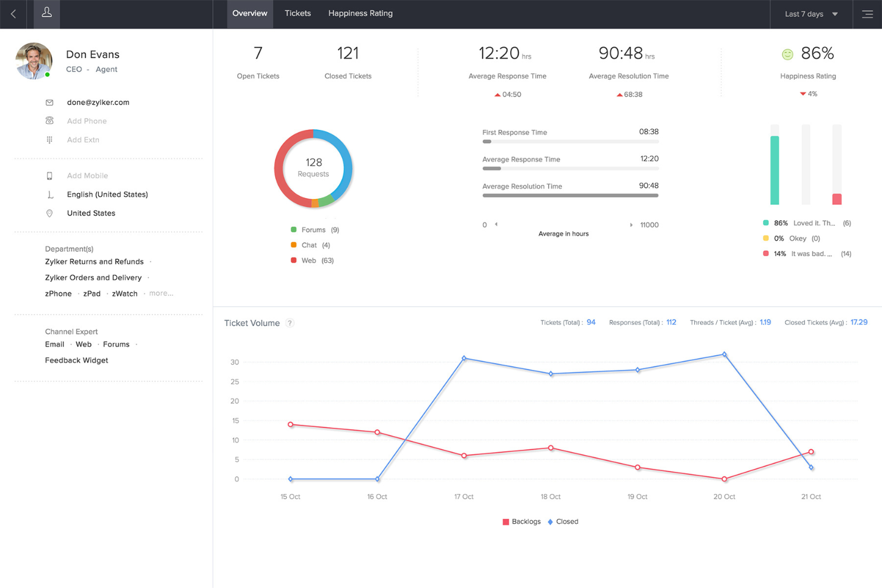Viewport: 882px width, 588px height.
Task: Open the hamburger menu at top right
Action: coord(868,14)
